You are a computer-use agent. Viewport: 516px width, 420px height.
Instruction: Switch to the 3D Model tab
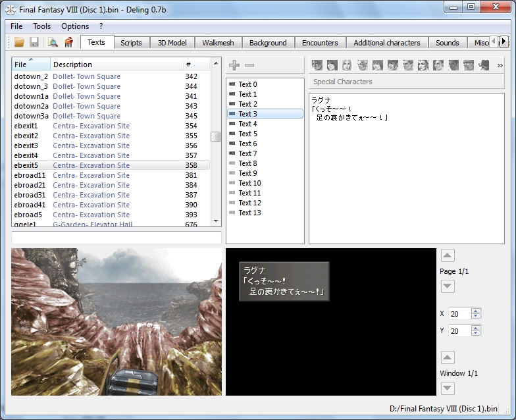pyautogui.click(x=172, y=43)
